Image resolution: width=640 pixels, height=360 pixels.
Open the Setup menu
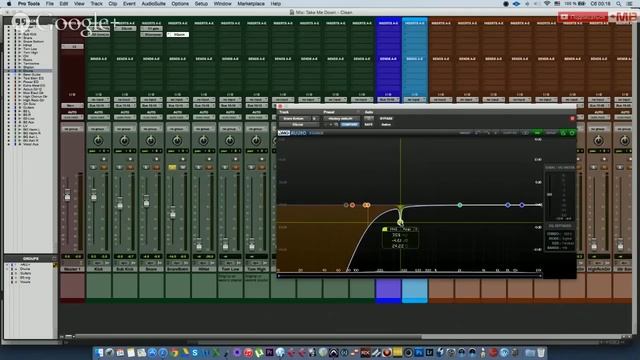[x=201, y=4]
